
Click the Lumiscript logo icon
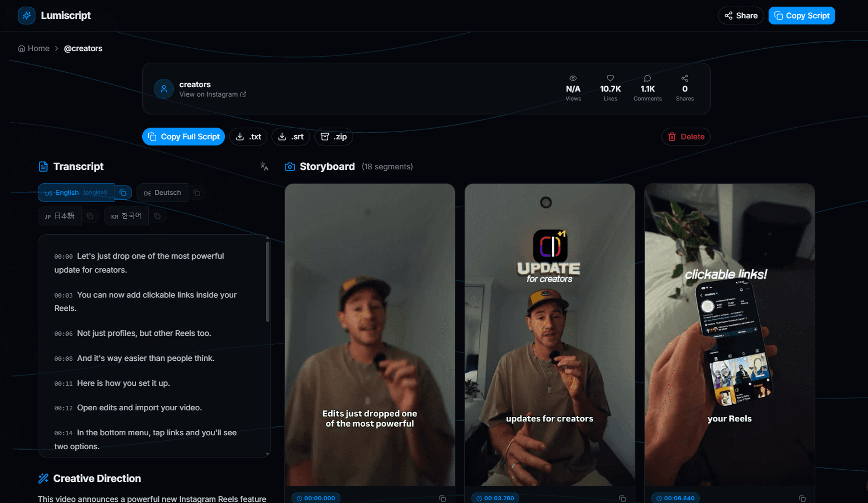coord(27,16)
